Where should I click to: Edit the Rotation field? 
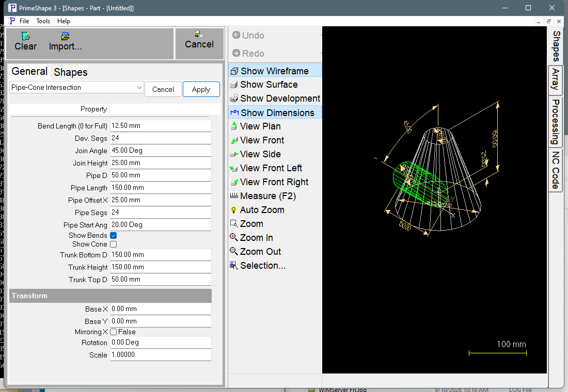click(161, 342)
